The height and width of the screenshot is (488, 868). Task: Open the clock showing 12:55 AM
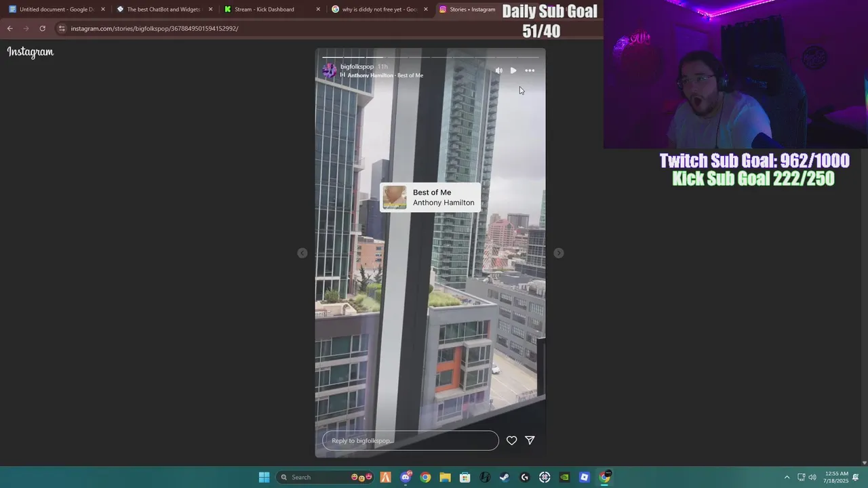tap(837, 477)
